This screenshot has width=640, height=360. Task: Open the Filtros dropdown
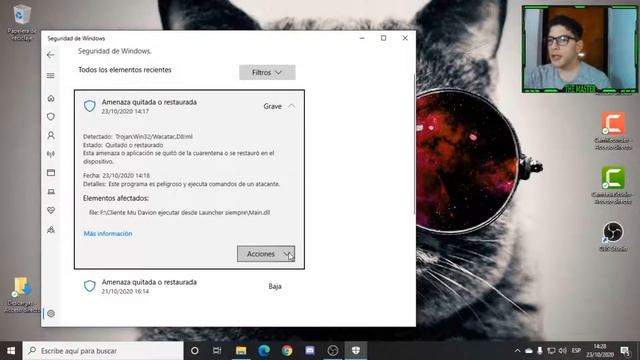click(267, 72)
